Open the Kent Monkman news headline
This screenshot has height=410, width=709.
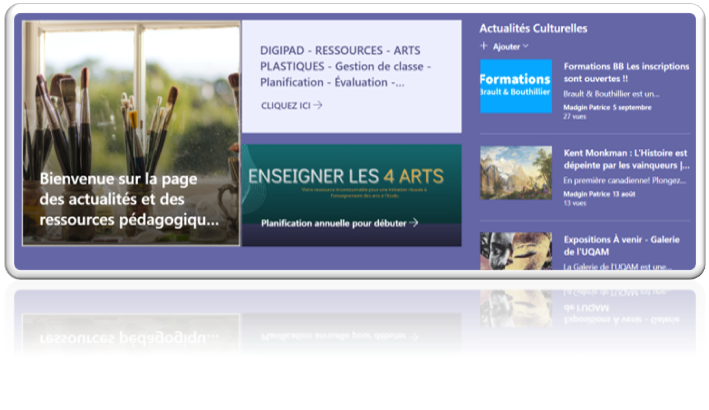click(x=626, y=159)
